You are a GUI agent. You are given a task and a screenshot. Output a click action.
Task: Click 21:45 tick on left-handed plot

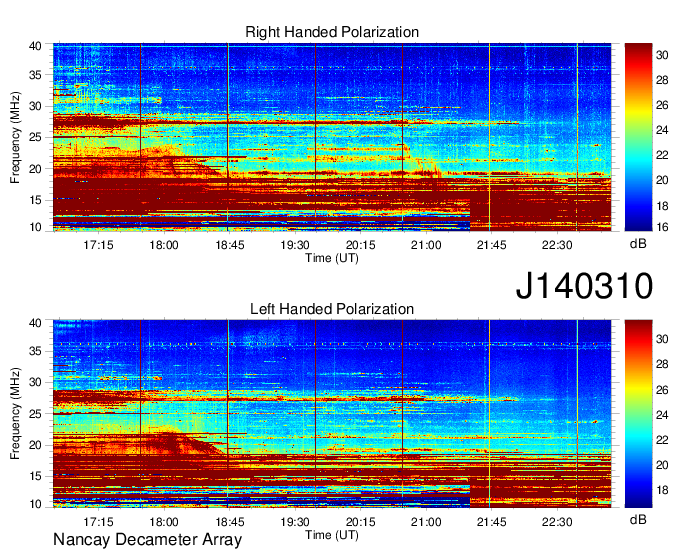coord(492,522)
